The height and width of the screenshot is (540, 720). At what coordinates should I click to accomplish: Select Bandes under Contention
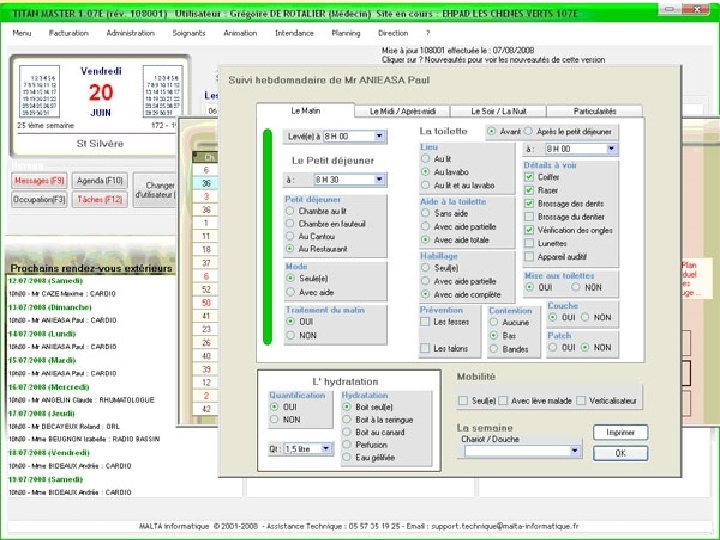[494, 349]
